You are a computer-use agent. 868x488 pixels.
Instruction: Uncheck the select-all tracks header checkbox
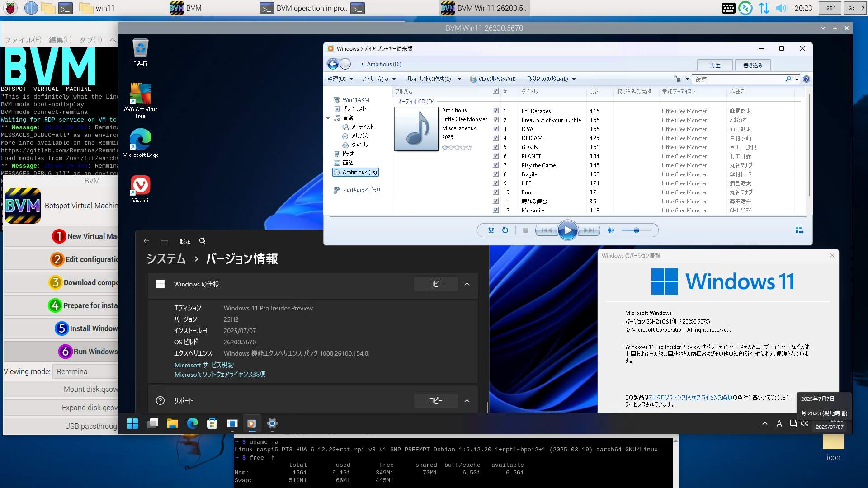[x=495, y=91]
